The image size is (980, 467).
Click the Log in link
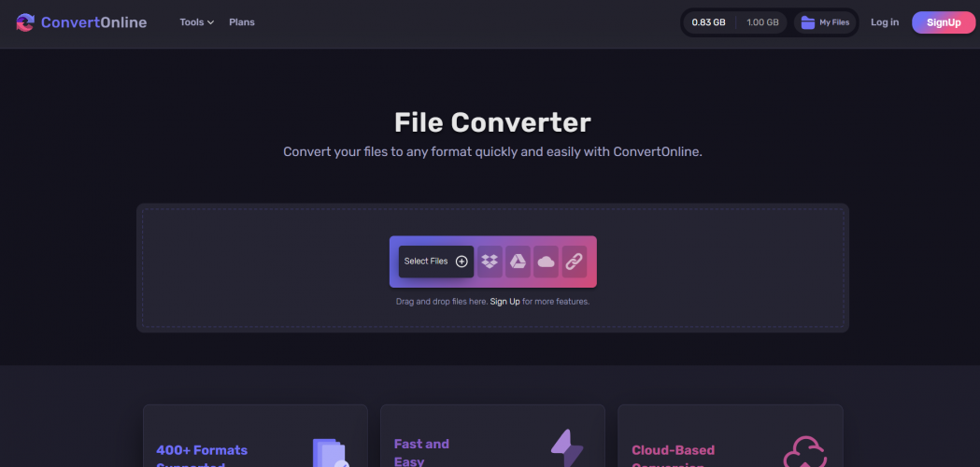(x=885, y=22)
